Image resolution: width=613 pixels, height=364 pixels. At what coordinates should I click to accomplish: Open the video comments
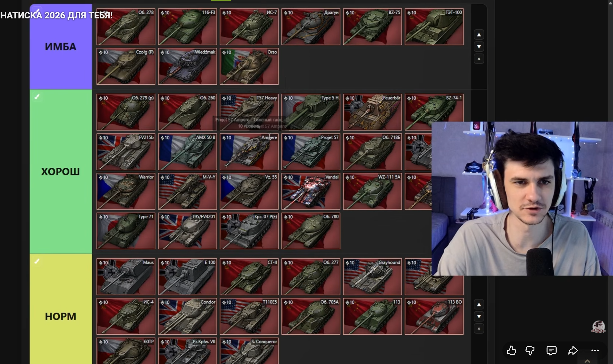coord(551,351)
